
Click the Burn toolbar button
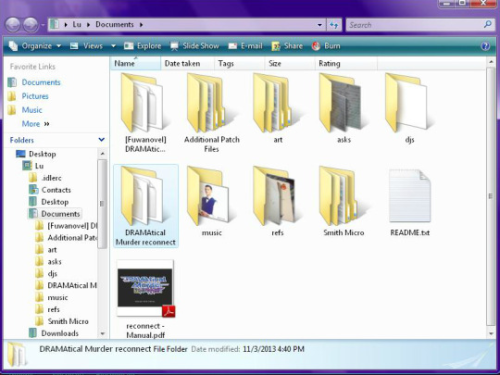point(326,46)
